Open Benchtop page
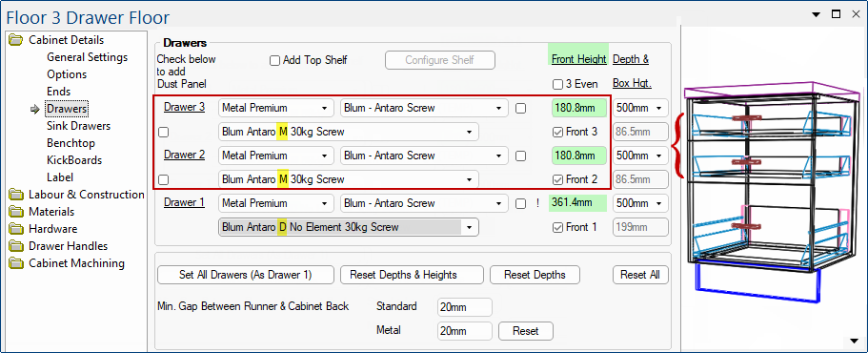Viewport: 868px width, 353px height. 71,143
